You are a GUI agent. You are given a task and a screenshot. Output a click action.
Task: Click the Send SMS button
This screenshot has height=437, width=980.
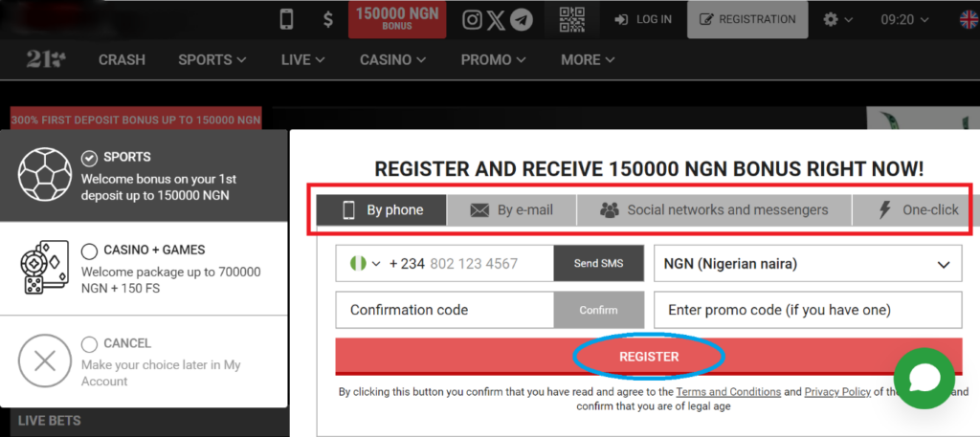599,264
